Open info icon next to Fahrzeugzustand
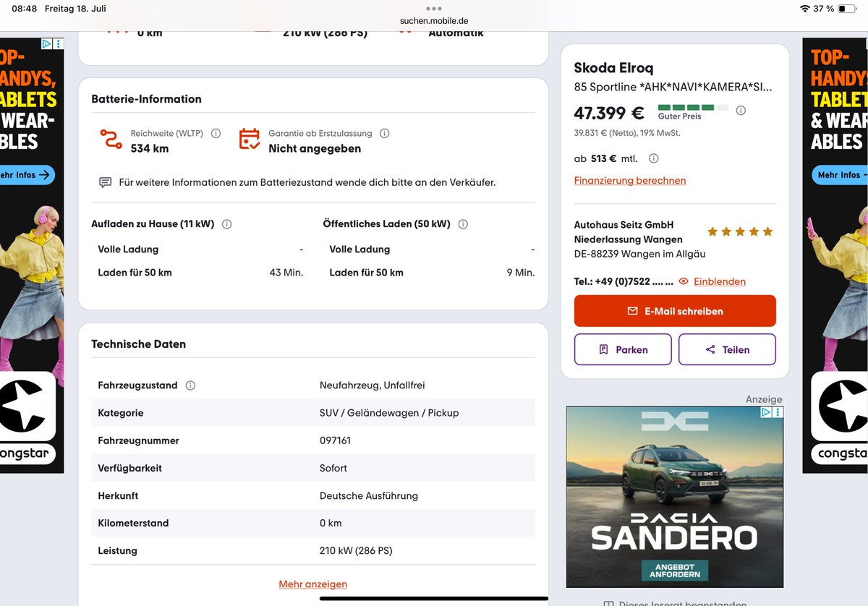This screenshot has width=868, height=606. tap(190, 385)
